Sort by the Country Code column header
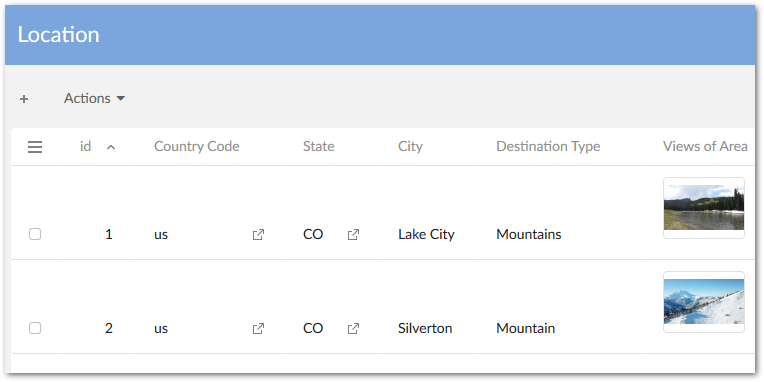The height and width of the screenshot is (382, 764). coord(197,146)
